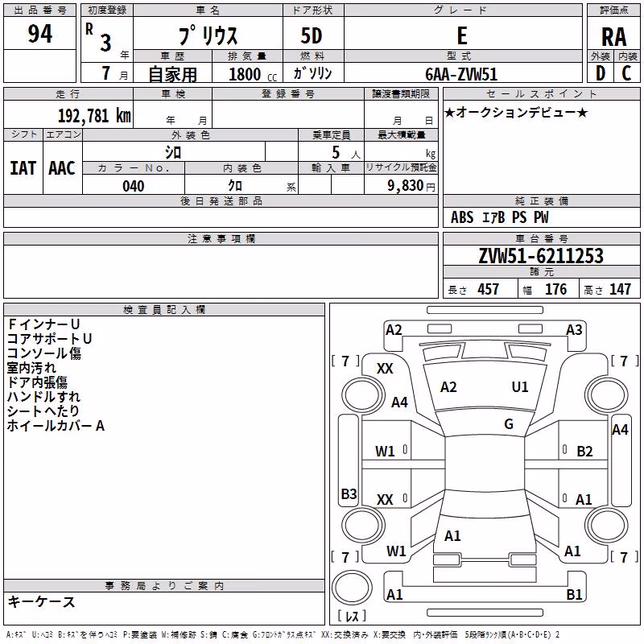644x644 pixels.
Task: Click the B1 mark at rear bumper
Action: click(574, 594)
